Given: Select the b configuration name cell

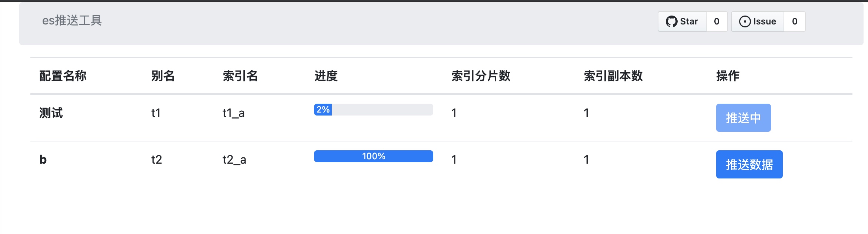Looking at the screenshot, I should 43,160.
